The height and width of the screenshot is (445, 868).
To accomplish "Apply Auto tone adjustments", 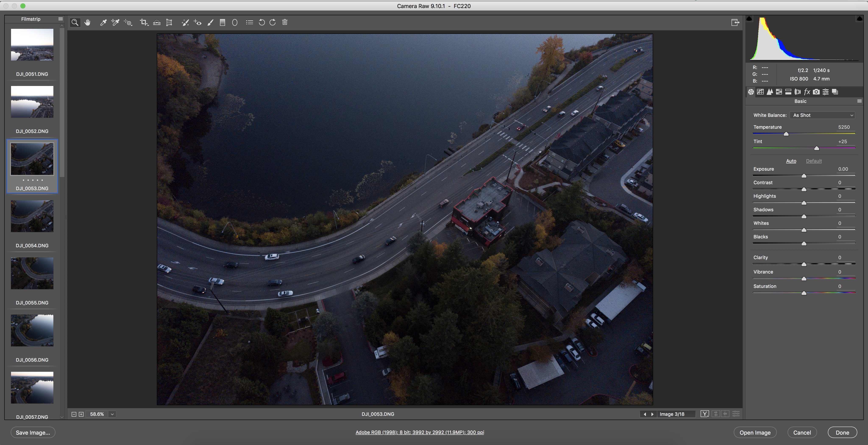I will coord(791,161).
